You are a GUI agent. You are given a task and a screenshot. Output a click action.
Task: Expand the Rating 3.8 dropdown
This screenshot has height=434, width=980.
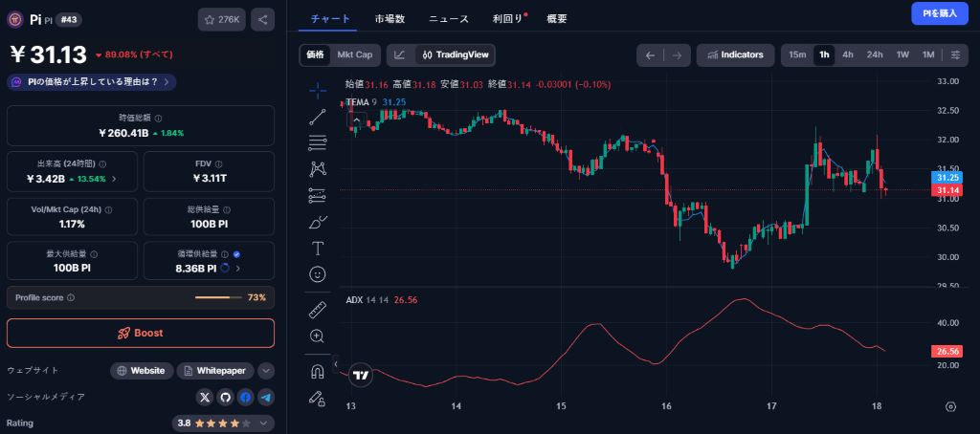[223, 423]
